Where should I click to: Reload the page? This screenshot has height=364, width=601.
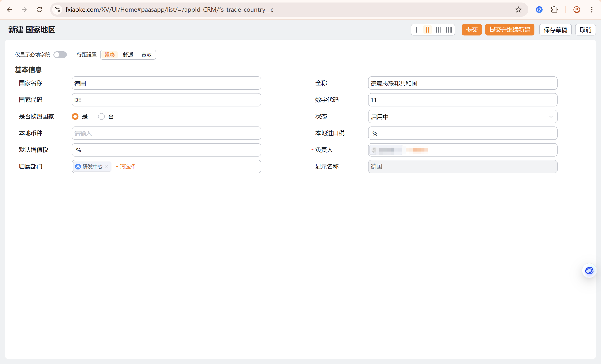click(39, 10)
